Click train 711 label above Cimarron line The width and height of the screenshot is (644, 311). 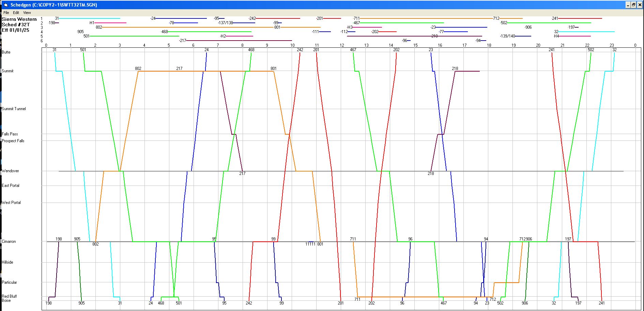tap(353, 239)
